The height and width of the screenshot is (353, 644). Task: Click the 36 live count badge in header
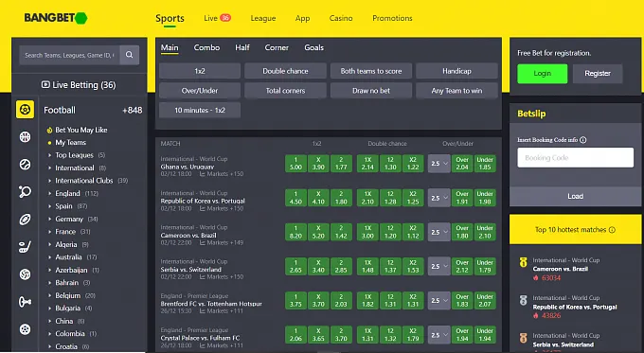click(x=225, y=18)
